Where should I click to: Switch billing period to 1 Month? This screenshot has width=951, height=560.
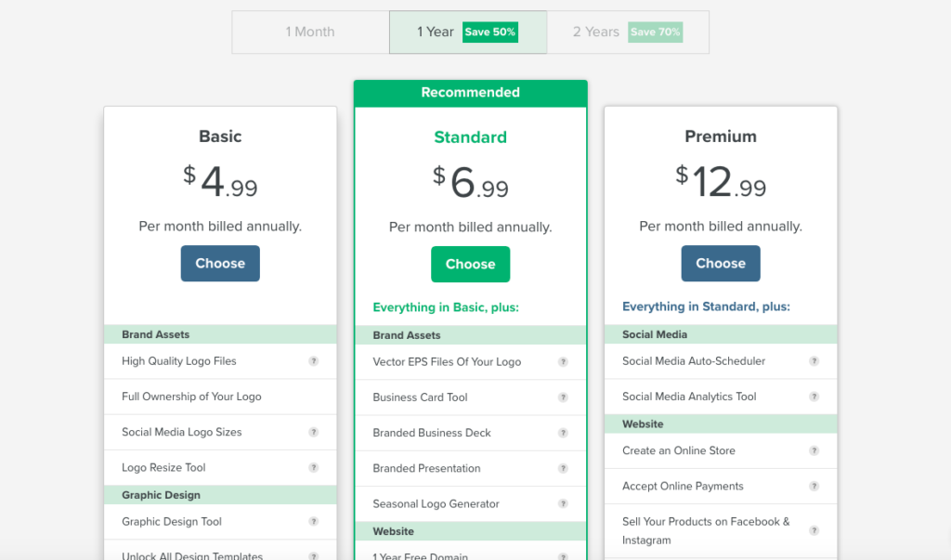coord(310,32)
